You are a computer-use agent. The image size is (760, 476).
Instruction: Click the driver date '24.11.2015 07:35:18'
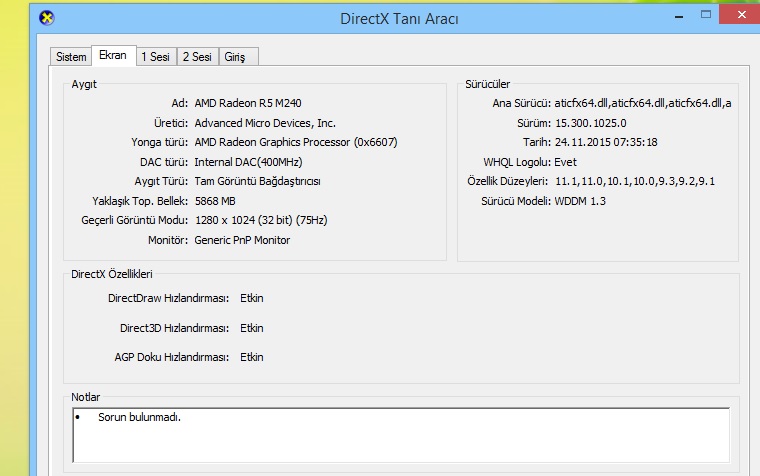(x=606, y=142)
